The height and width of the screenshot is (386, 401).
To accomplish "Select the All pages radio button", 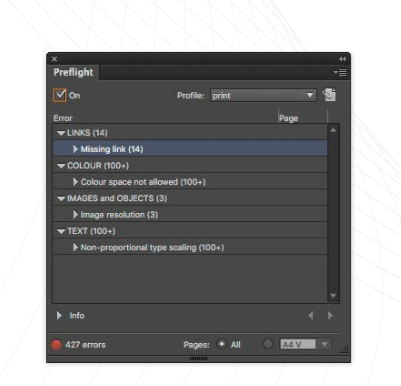I will (221, 344).
